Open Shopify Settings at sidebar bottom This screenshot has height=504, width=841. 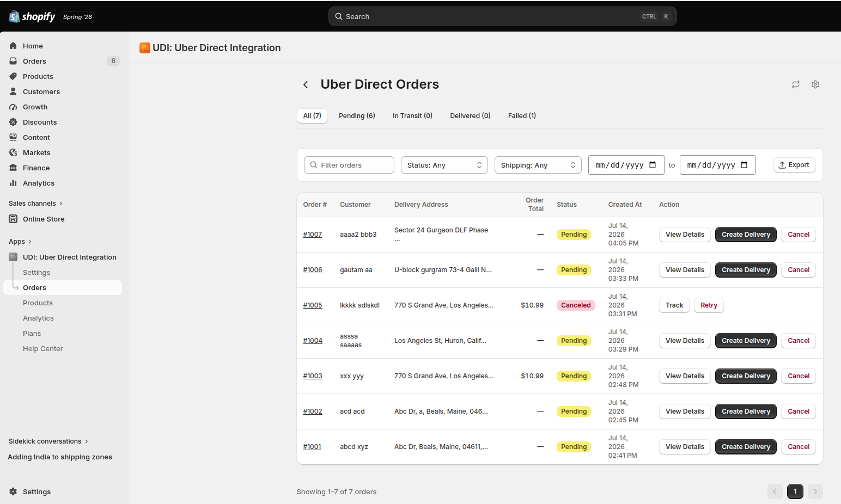click(x=36, y=491)
